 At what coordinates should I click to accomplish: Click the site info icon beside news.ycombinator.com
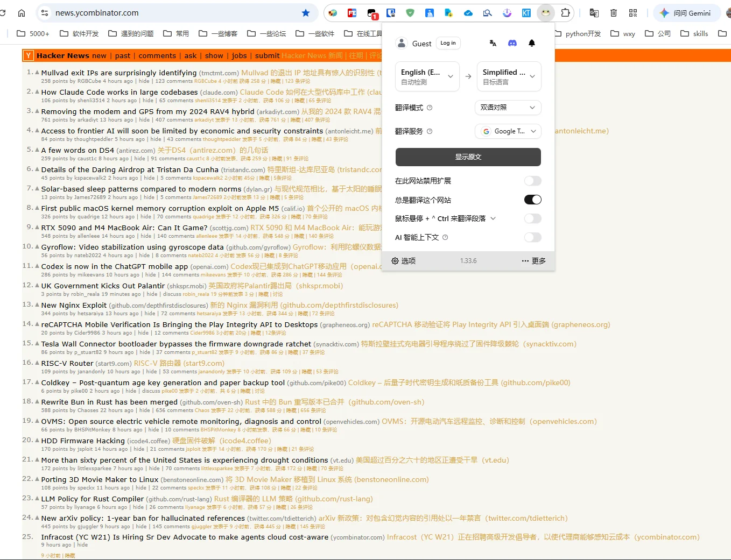click(x=45, y=13)
